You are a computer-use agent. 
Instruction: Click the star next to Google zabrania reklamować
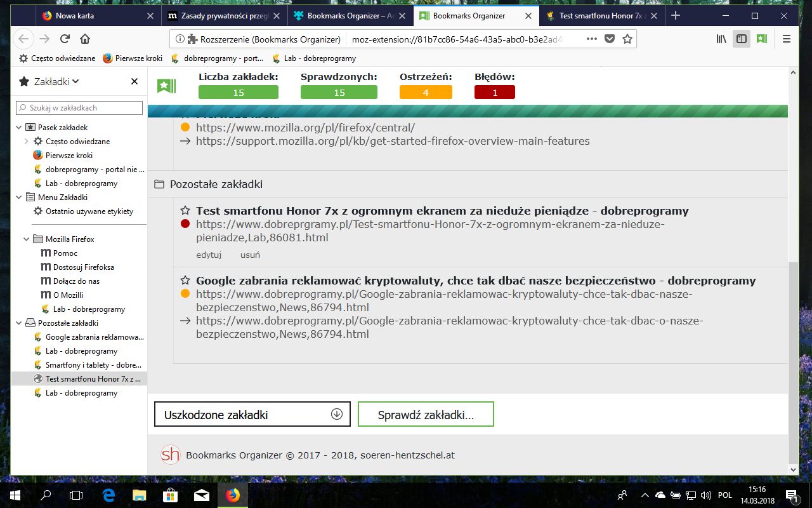click(x=185, y=280)
